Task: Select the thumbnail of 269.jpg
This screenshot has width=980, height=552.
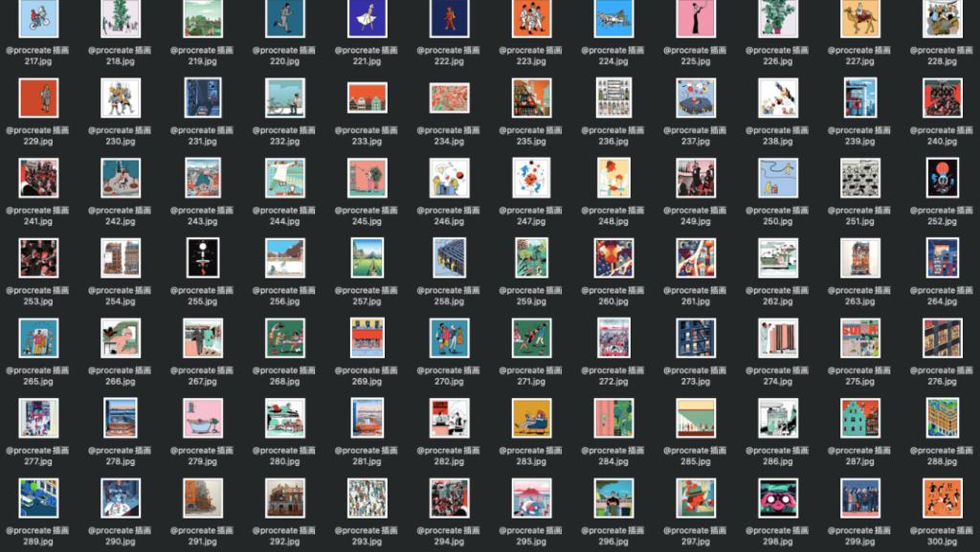Action: tap(367, 338)
